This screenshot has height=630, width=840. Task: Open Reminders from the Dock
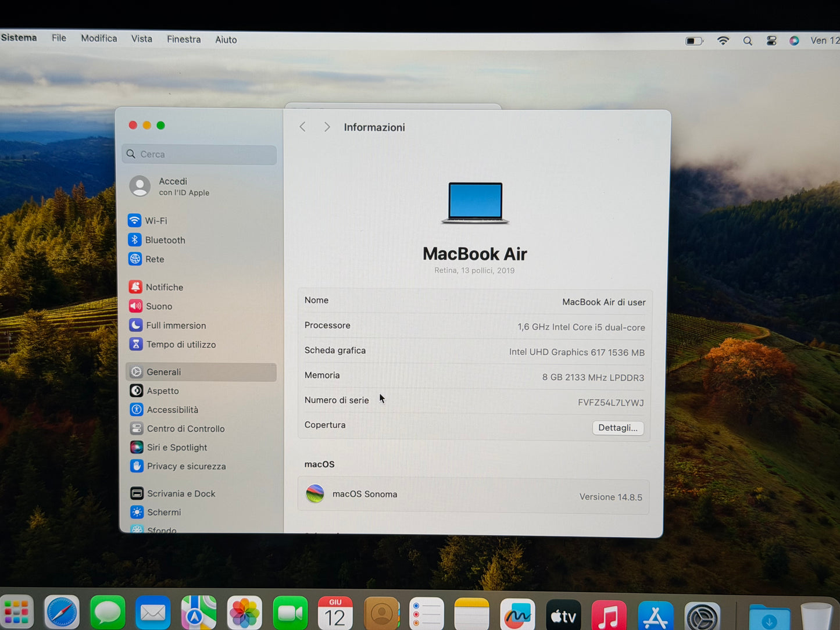point(427,614)
